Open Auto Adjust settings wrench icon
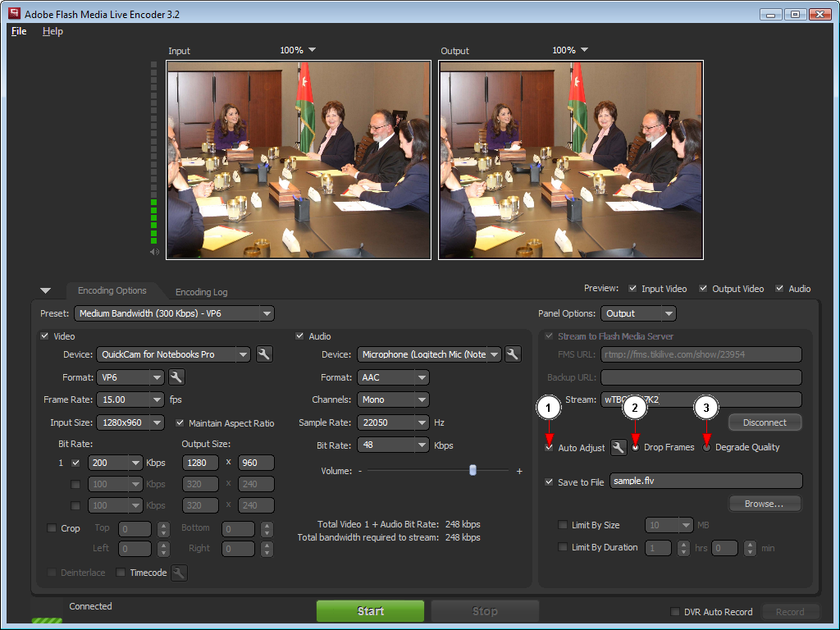This screenshot has width=840, height=630. click(619, 447)
